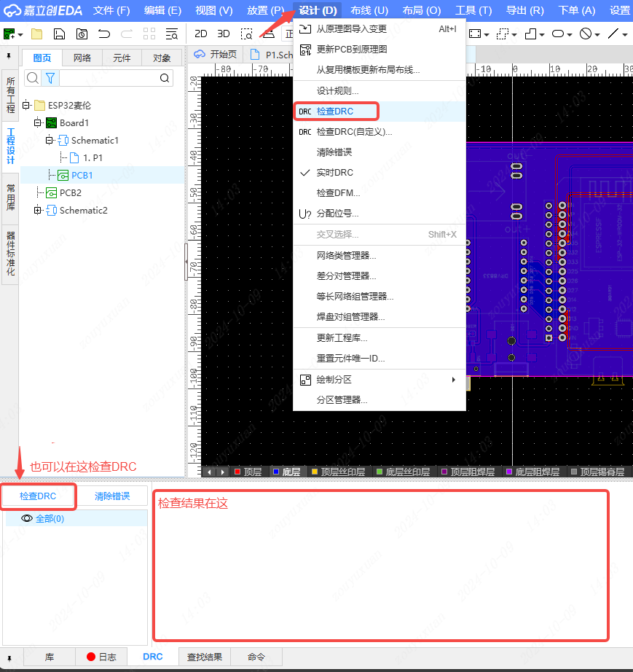The width and height of the screenshot is (633, 672).
Task: Select the red 顶层 layer swatch
Action: point(237,472)
